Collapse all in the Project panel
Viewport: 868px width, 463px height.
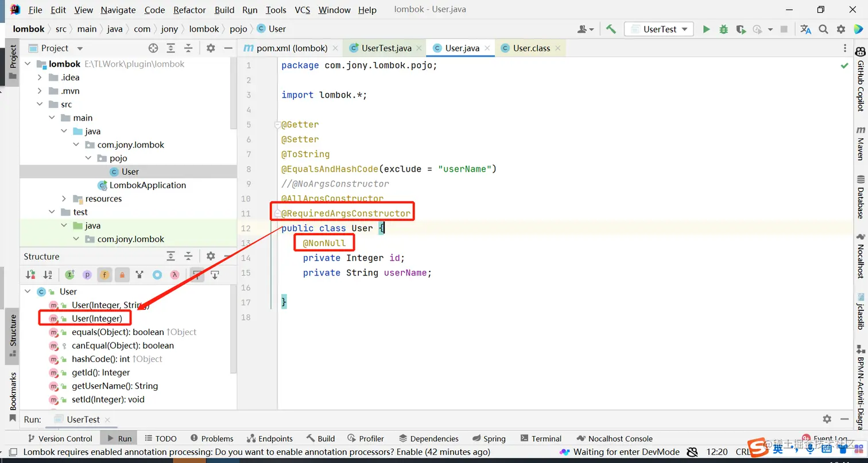188,48
